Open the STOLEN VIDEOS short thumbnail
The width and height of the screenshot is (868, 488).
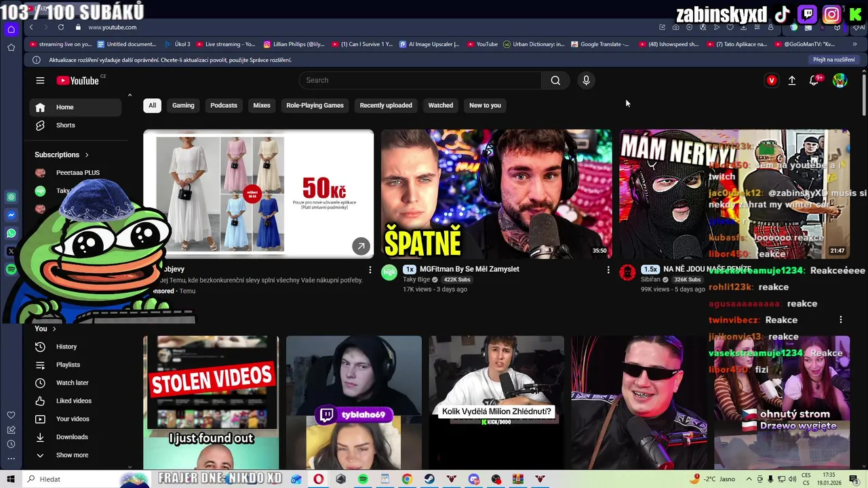211,403
